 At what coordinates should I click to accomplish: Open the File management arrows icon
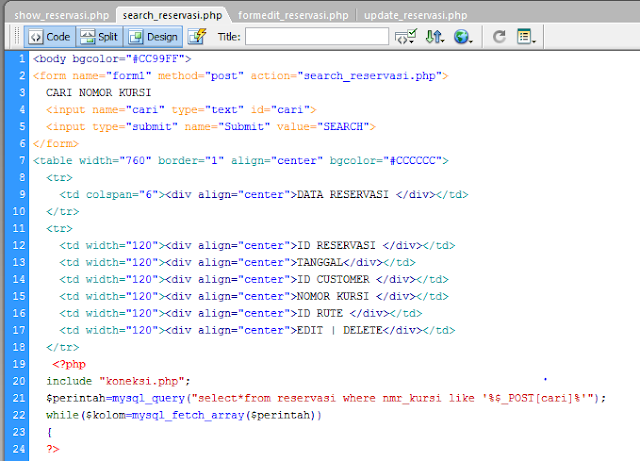434,36
